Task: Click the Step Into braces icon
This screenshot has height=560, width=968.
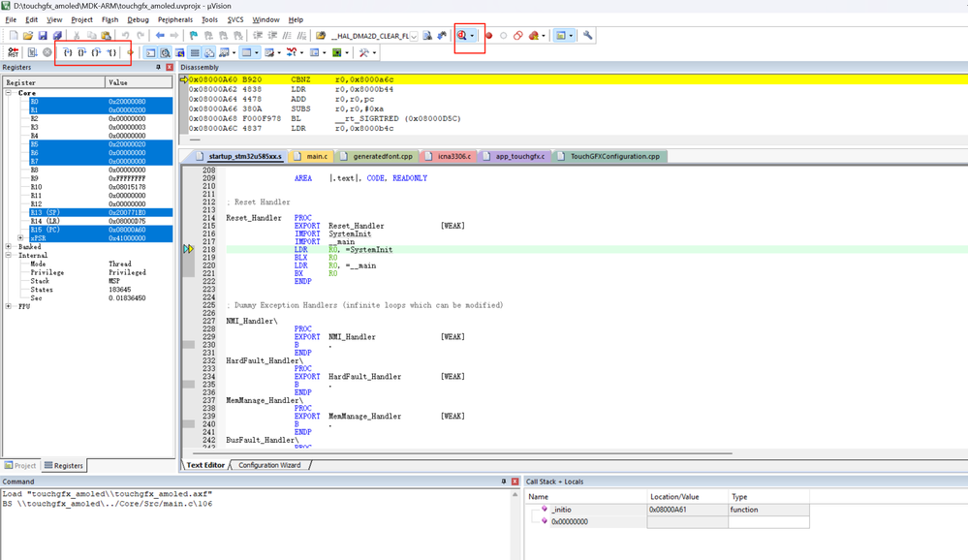Action: 68,52
